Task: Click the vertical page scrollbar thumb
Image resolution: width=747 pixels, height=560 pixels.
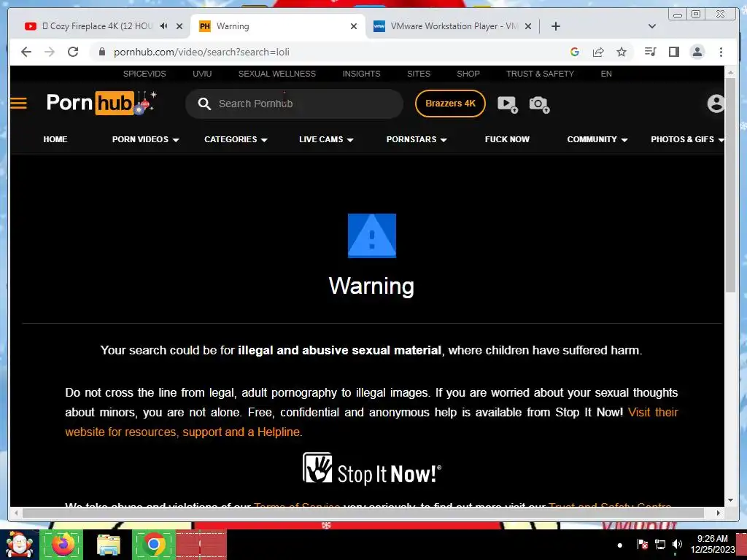Action: point(730,184)
